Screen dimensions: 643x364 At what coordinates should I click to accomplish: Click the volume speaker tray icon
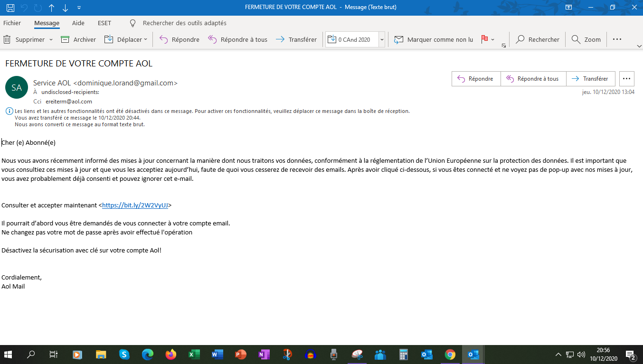tap(581, 355)
